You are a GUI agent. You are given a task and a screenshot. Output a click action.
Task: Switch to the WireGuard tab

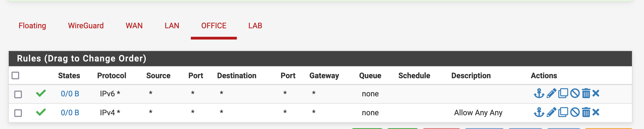pyautogui.click(x=86, y=26)
